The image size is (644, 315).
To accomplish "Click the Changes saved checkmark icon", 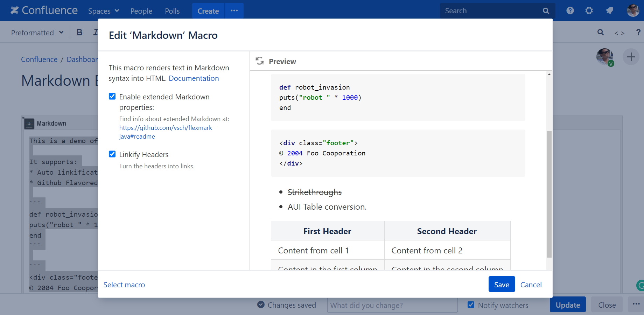I will point(261,304).
